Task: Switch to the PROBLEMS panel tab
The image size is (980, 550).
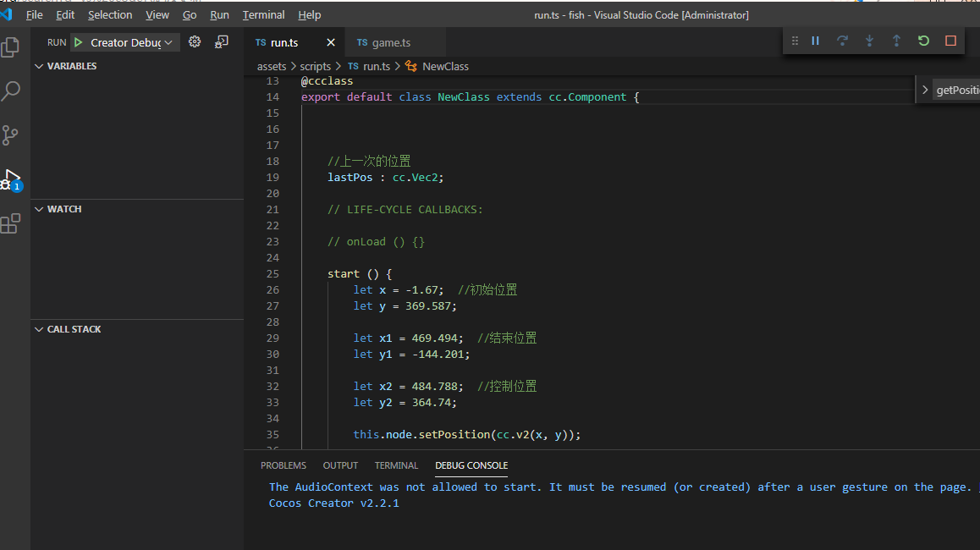Action: pos(283,465)
